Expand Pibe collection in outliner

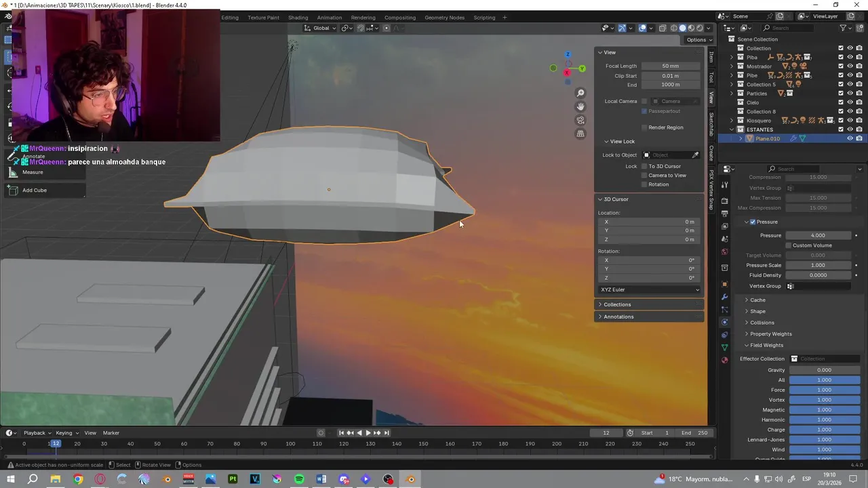(732, 75)
